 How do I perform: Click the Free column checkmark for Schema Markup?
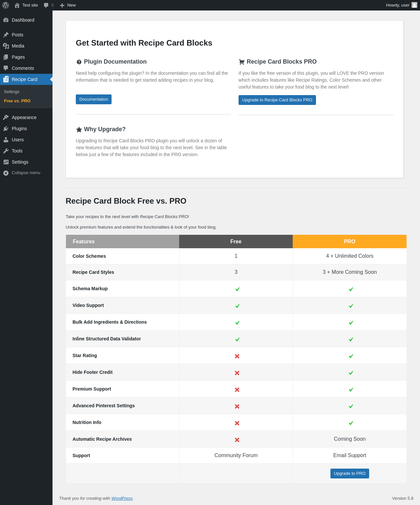click(x=238, y=289)
